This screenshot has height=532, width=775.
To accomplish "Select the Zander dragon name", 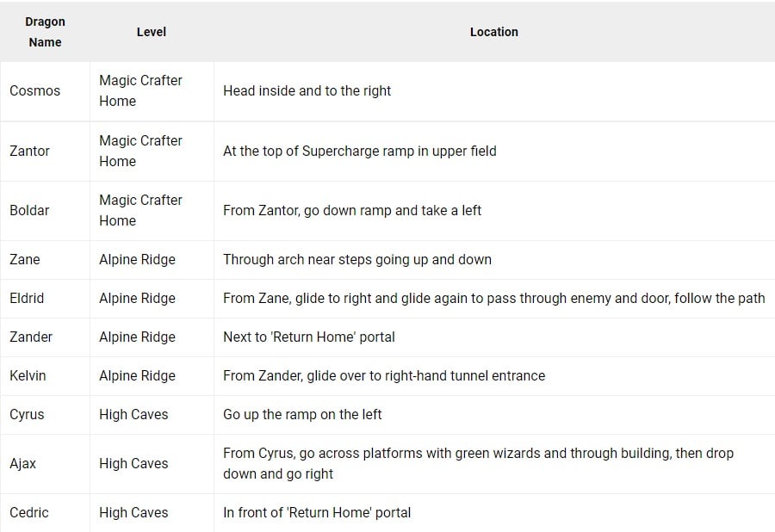I will (31, 337).
